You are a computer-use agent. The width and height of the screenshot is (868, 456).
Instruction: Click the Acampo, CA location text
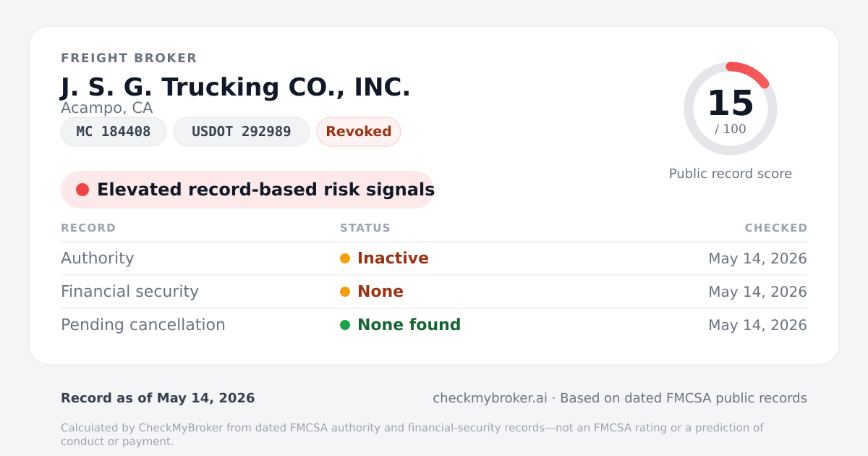pyautogui.click(x=107, y=108)
